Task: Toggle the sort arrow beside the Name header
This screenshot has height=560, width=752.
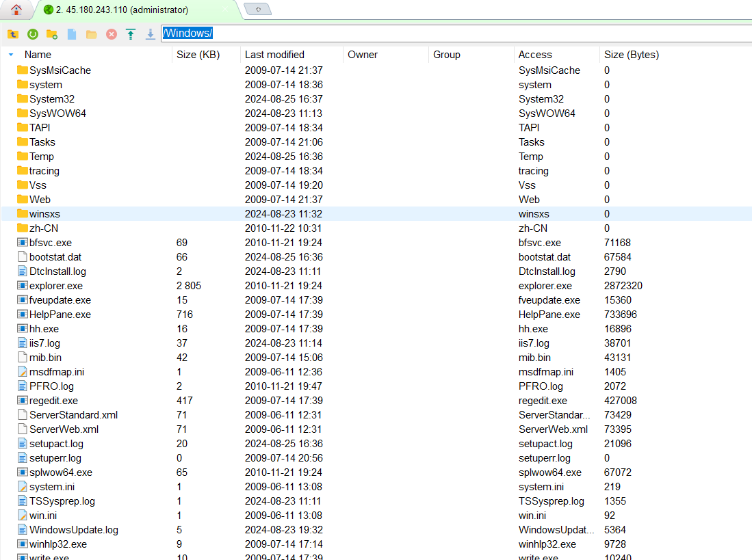Action: pyautogui.click(x=11, y=55)
